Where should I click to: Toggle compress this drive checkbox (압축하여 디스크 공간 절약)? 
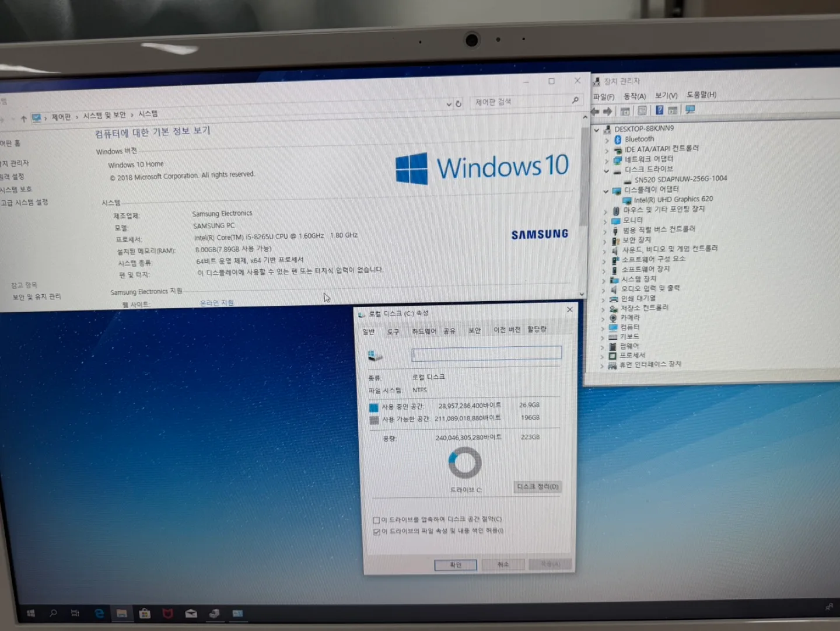tap(376, 520)
